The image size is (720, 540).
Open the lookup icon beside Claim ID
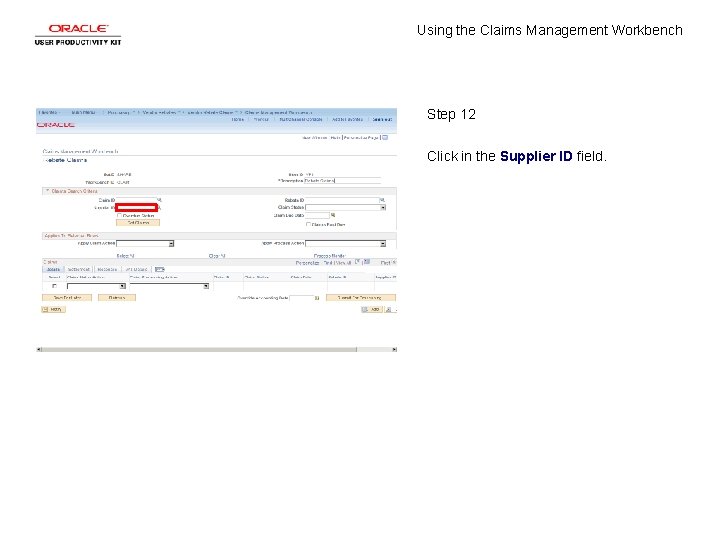tap(160, 200)
